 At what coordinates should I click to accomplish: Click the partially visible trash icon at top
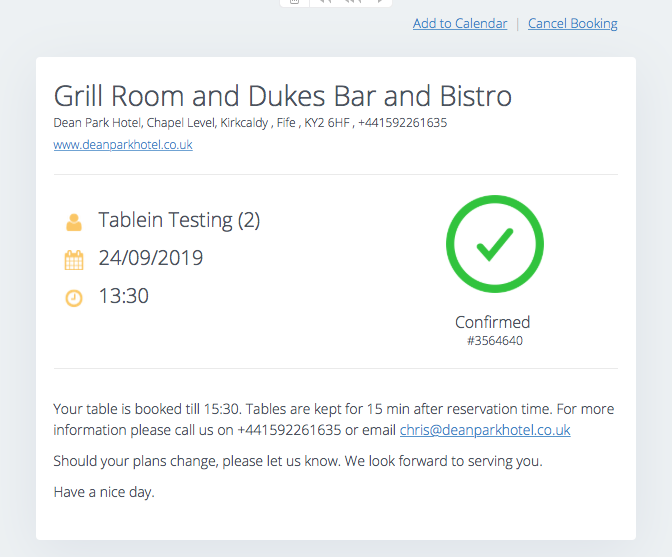(x=294, y=2)
